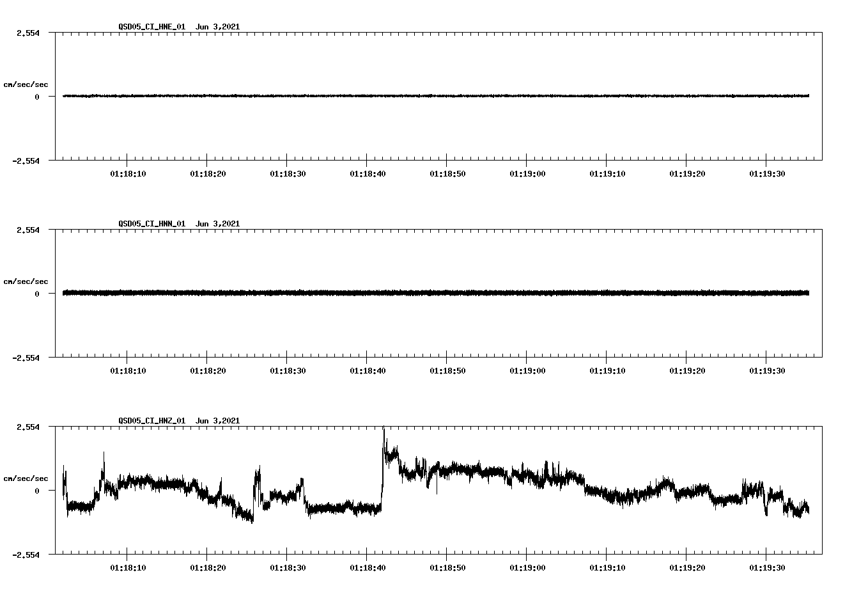Click the 0 axis label of HNE chart

(x=37, y=97)
